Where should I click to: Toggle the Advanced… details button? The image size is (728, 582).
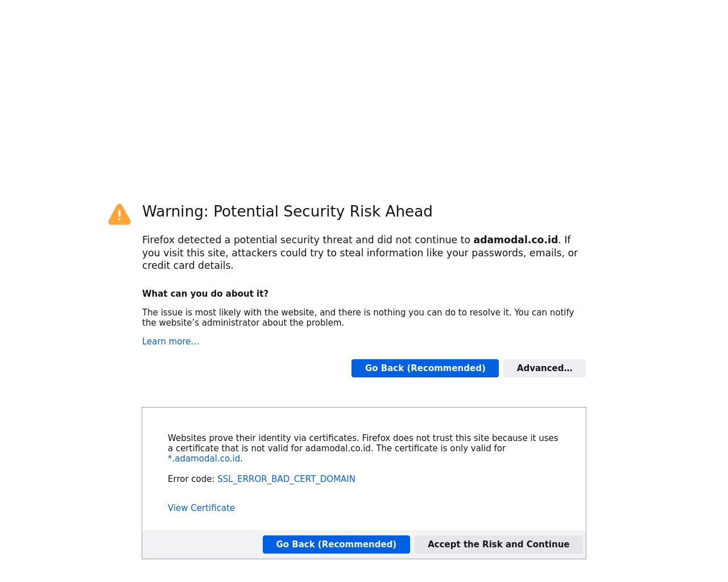(x=544, y=368)
